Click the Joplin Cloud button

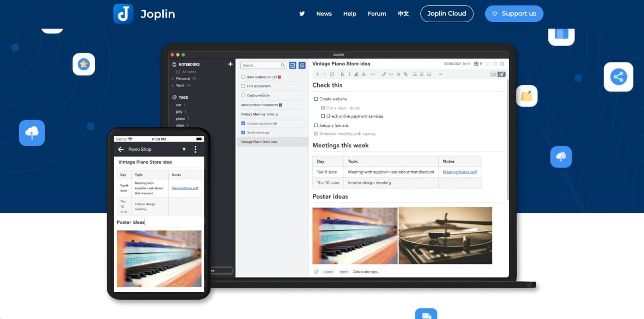coord(447,14)
